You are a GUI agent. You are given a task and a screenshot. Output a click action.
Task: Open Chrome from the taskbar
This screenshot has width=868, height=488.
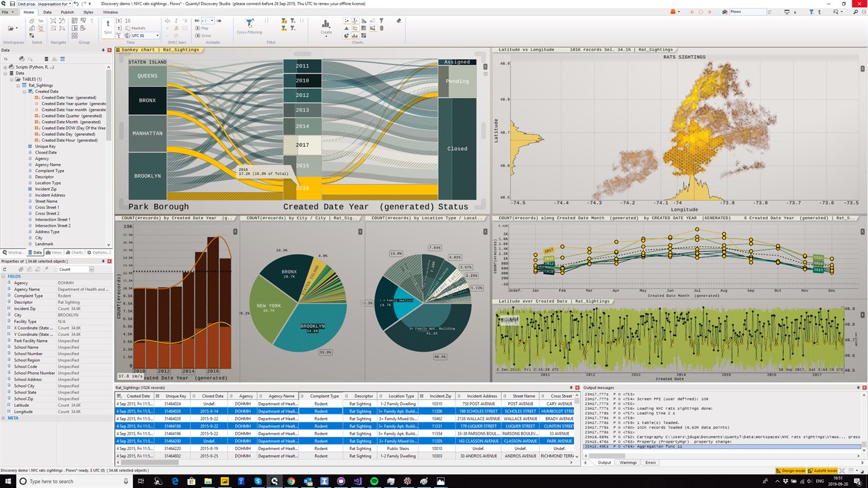[x=290, y=481]
